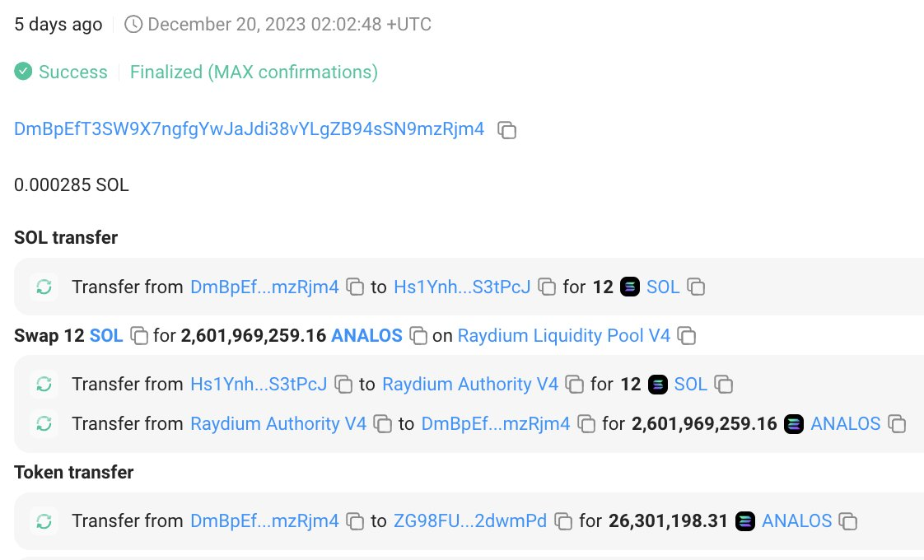
Task: Open SOL token link in swap transfer row
Action: (x=691, y=385)
